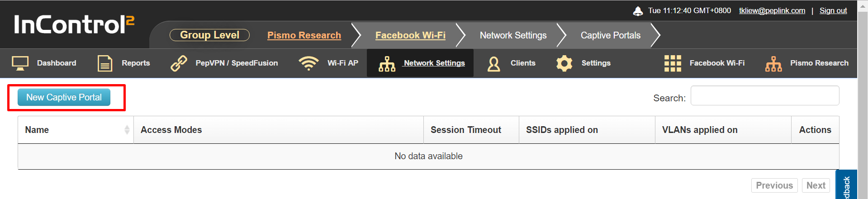Select Captive Portals in the breadcrumb
The image size is (868, 199).
click(x=611, y=35)
